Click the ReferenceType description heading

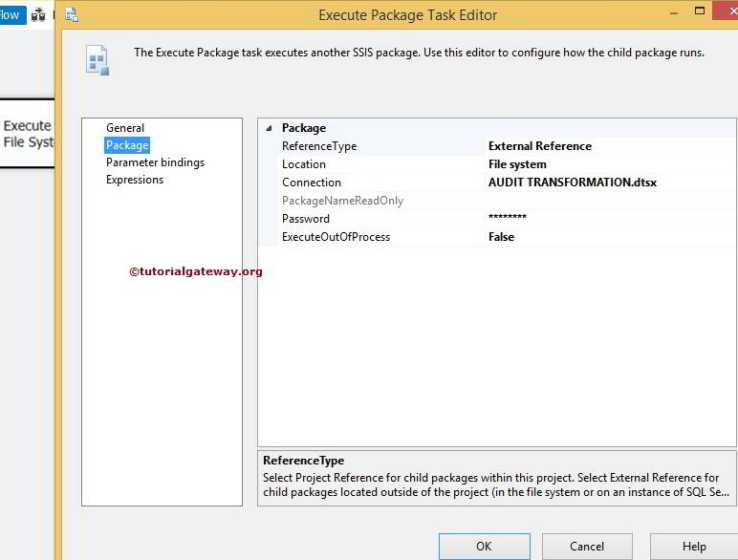tap(304, 461)
